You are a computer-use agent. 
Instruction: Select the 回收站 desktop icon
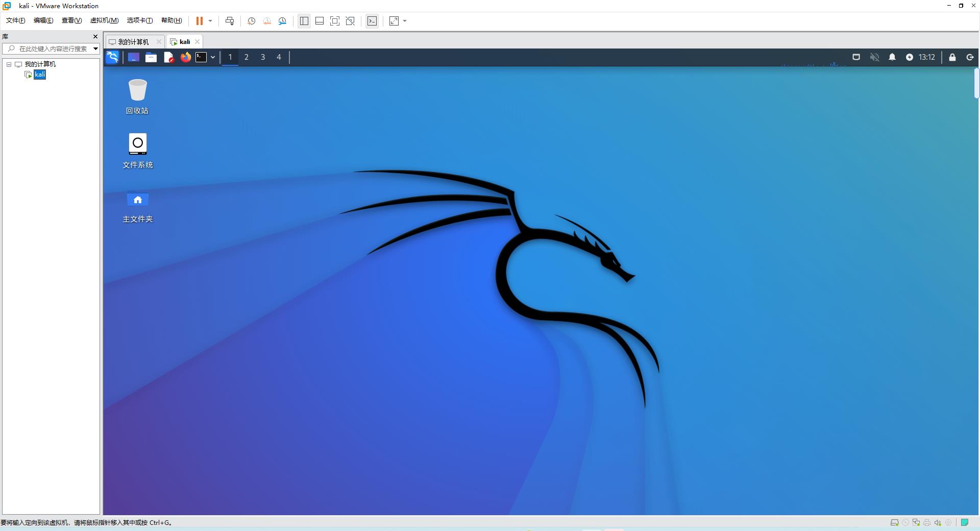(137, 96)
